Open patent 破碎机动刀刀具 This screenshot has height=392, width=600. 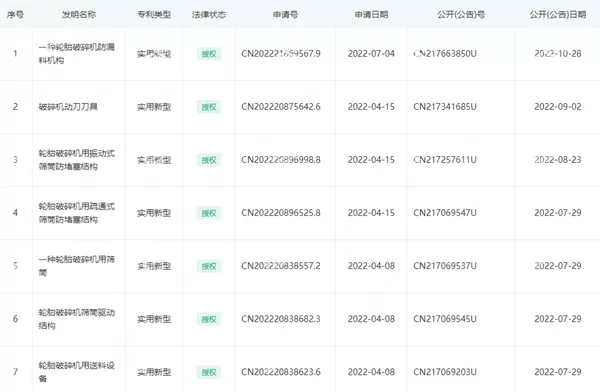click(x=68, y=107)
